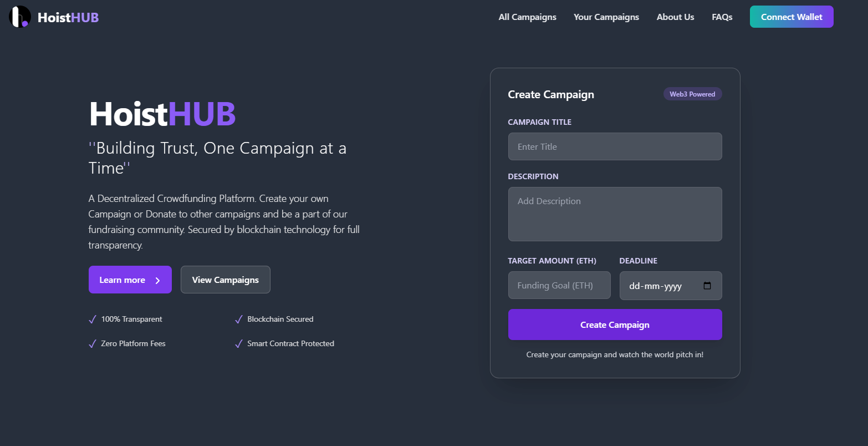
Task: Click into the Add Description text area
Action: pyautogui.click(x=615, y=214)
